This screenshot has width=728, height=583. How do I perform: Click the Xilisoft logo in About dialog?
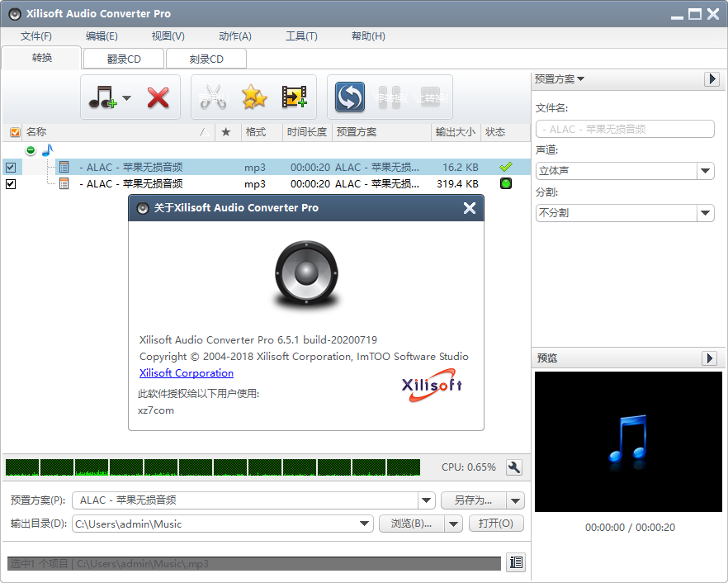pyautogui.click(x=432, y=385)
